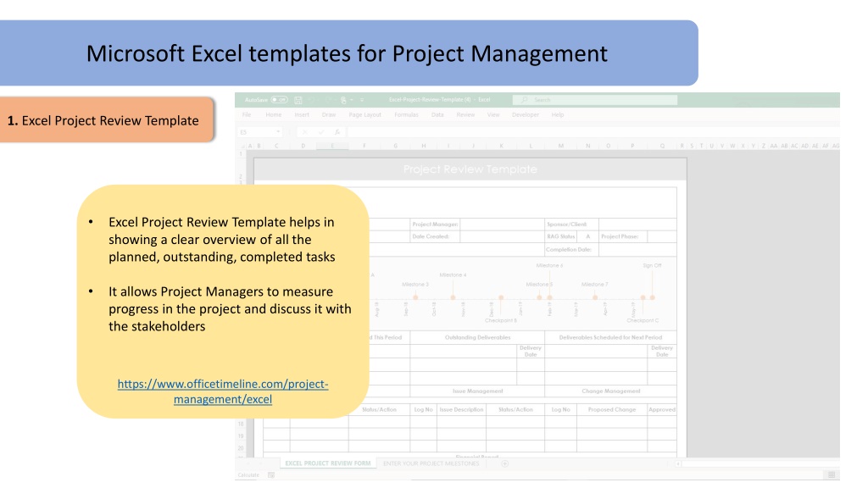This screenshot has height=488, width=868.
Task: Click 'Checkpoint C' label on the timeline
Action: pos(643,321)
